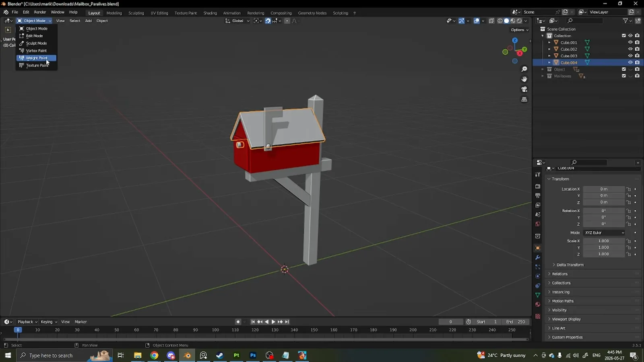
Task: Hide Cube.003 with its eye icon
Action: (630, 56)
